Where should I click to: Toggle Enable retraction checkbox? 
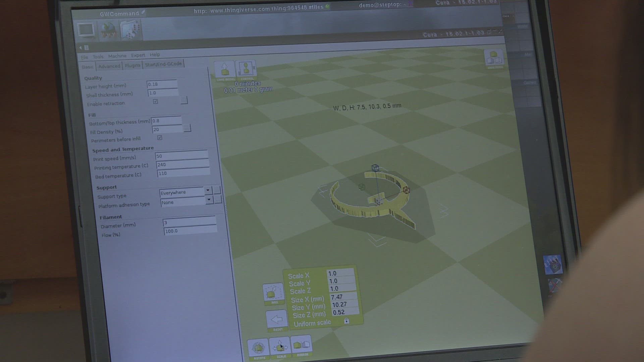pyautogui.click(x=155, y=101)
